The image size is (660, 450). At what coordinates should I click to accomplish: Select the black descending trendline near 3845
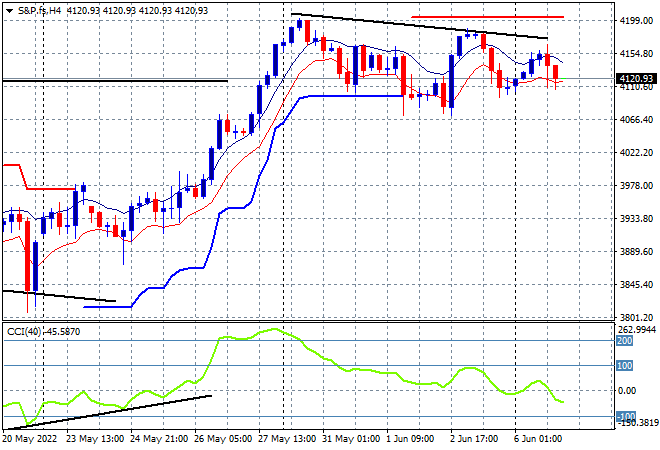59,296
